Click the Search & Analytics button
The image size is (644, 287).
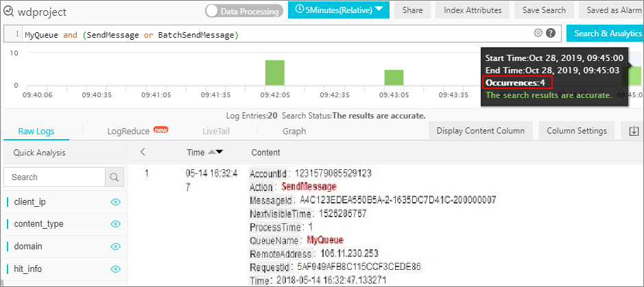[x=606, y=33]
